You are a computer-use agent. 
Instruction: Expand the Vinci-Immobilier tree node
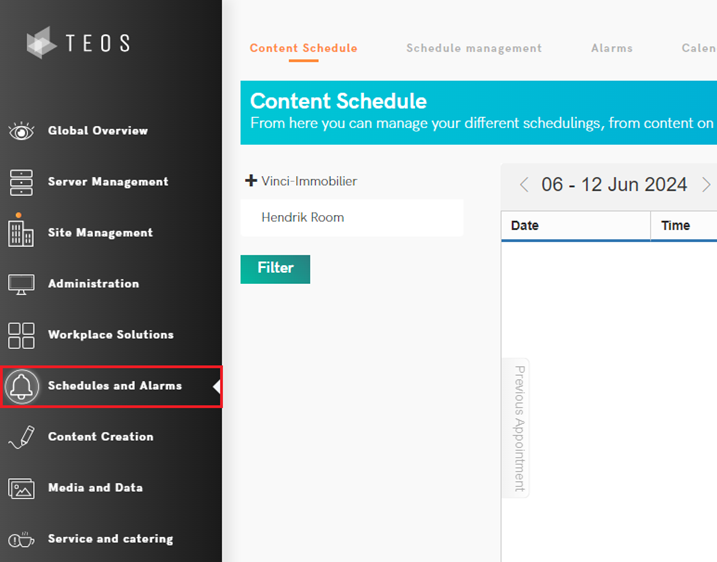[x=251, y=181]
